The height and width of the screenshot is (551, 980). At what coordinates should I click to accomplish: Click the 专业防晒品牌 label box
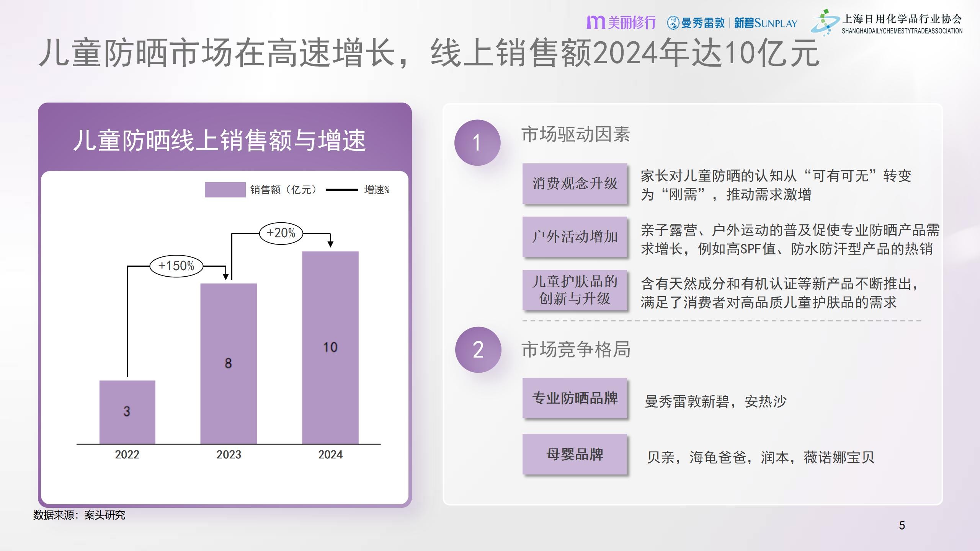575,398
